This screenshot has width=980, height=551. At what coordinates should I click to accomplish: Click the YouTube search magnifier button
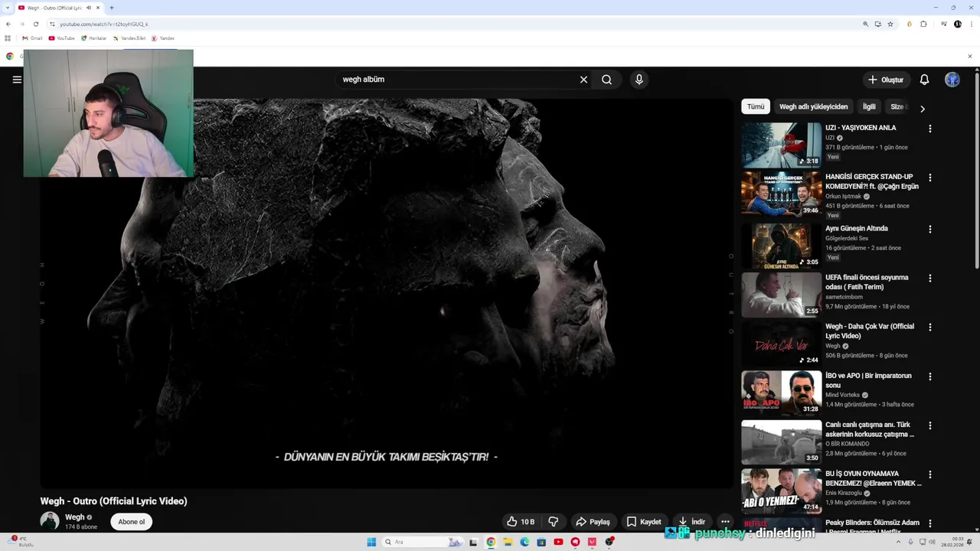pos(606,80)
